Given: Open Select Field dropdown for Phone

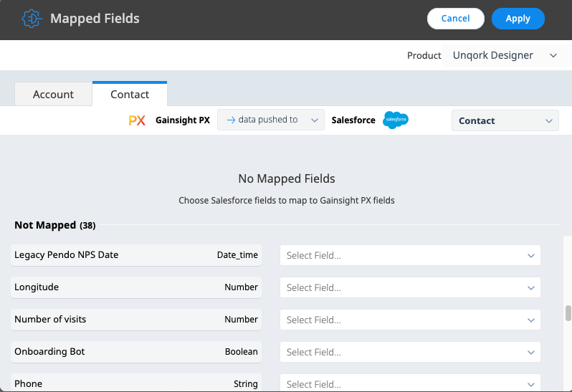Looking at the screenshot, I should [410, 383].
